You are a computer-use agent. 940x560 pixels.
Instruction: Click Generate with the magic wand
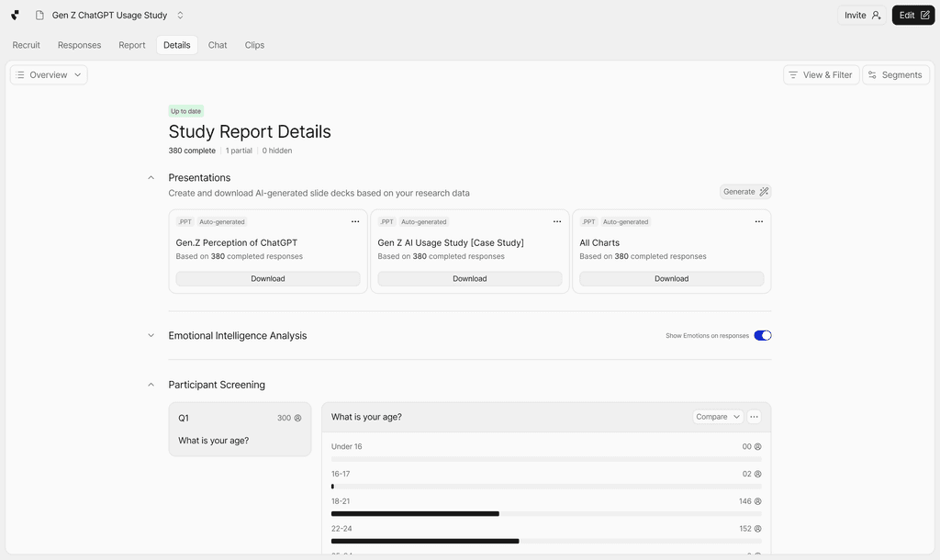(745, 192)
